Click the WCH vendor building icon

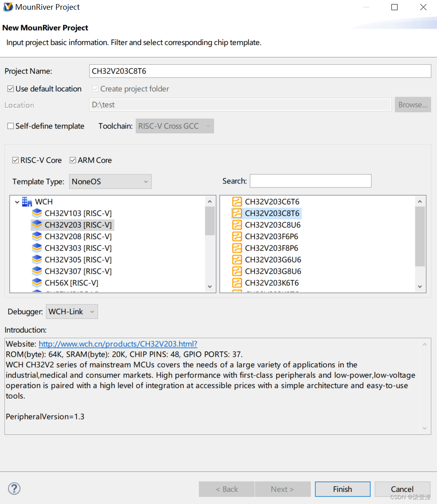coord(27,202)
